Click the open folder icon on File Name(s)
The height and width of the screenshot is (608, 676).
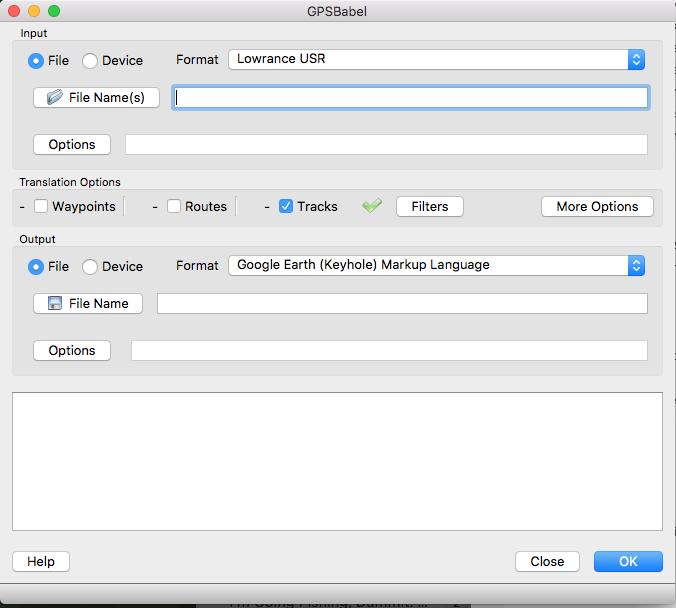click(x=55, y=97)
